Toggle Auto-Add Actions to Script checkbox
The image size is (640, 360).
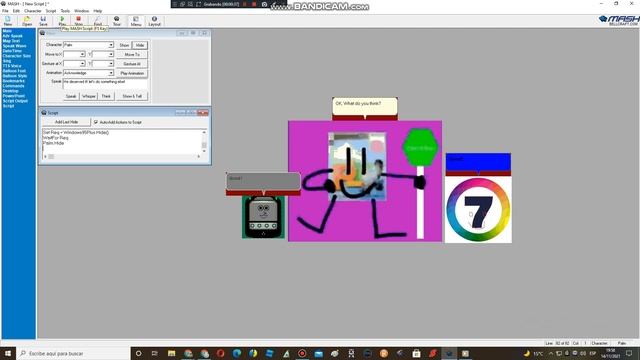[96, 122]
